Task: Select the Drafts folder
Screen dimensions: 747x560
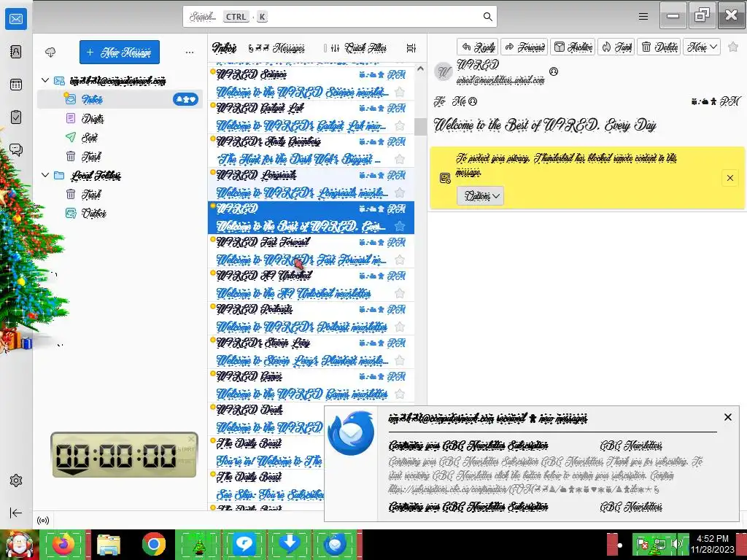Action: 120,118
